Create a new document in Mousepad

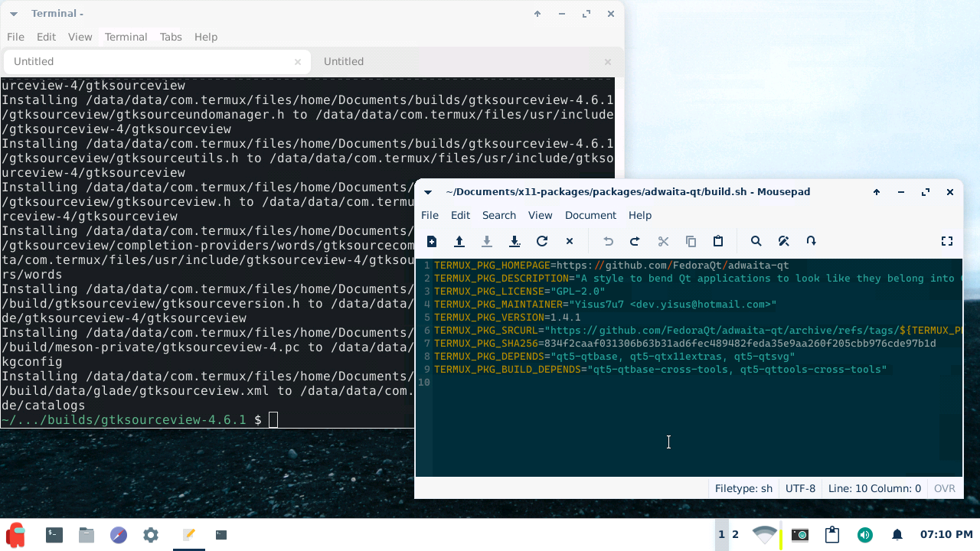[x=431, y=241]
